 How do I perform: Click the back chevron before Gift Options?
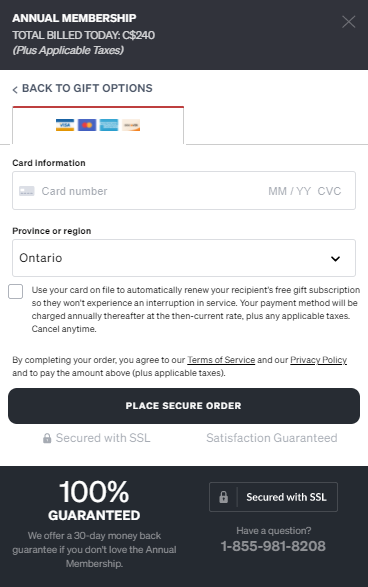click(15, 89)
